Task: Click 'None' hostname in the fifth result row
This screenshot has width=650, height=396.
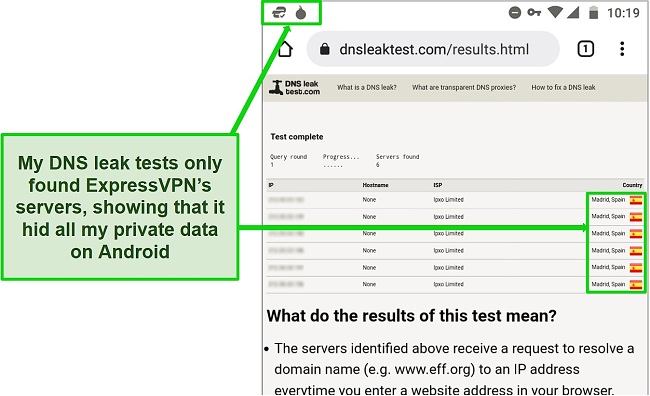Action: (369, 267)
